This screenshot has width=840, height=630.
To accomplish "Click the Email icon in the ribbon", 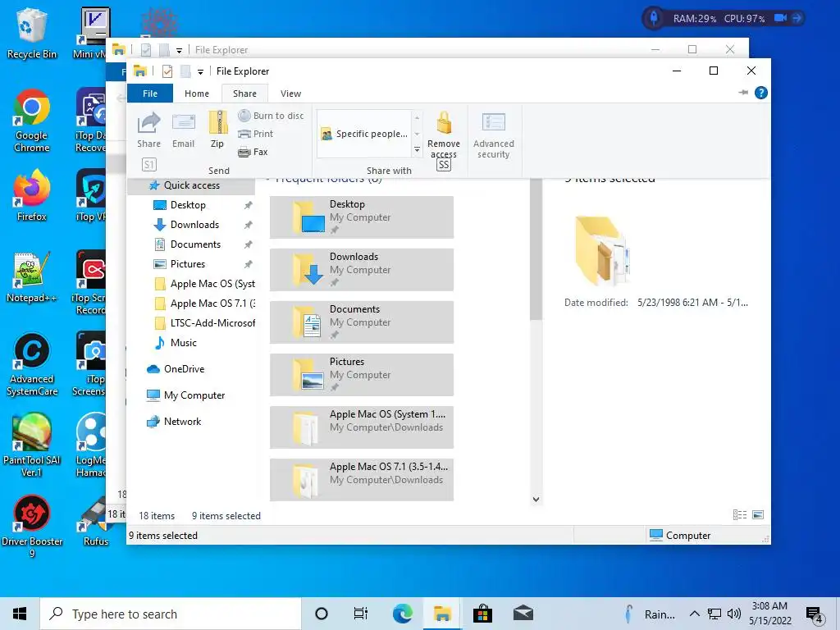I will click(183, 130).
